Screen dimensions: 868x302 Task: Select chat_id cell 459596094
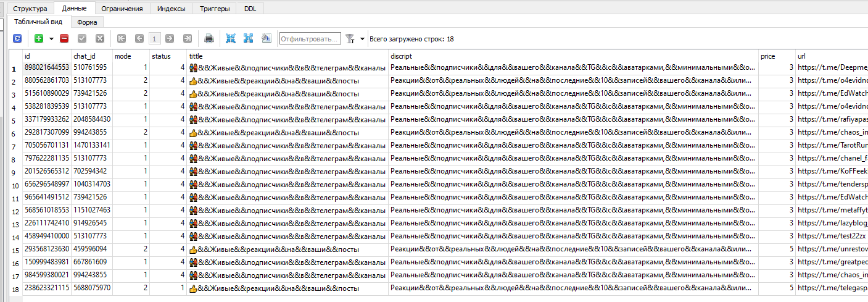pyautogui.click(x=92, y=249)
